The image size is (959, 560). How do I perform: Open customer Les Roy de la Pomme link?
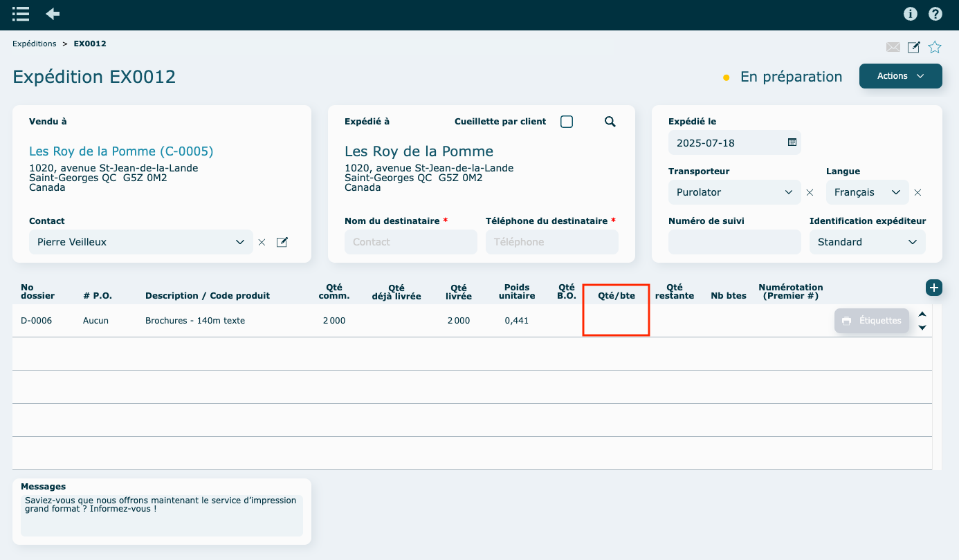(x=121, y=151)
